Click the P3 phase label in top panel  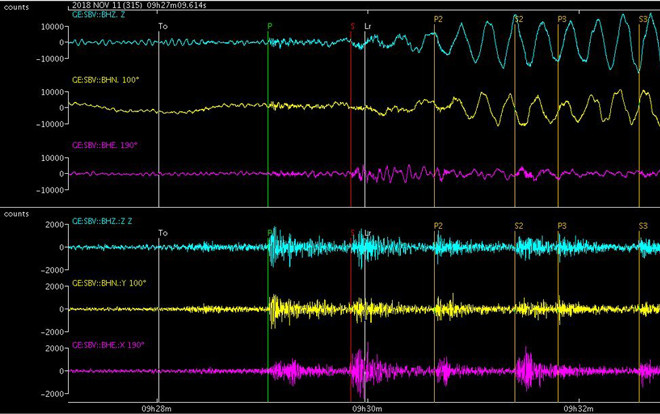[562, 19]
